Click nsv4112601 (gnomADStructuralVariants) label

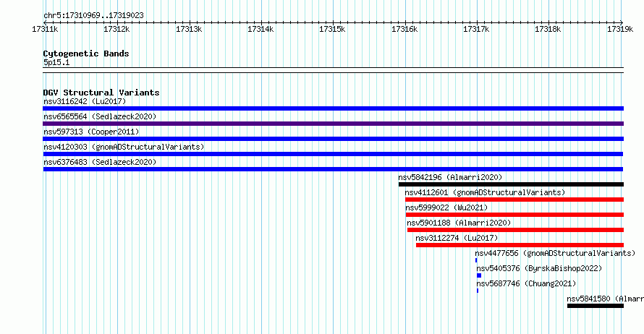tap(485, 192)
